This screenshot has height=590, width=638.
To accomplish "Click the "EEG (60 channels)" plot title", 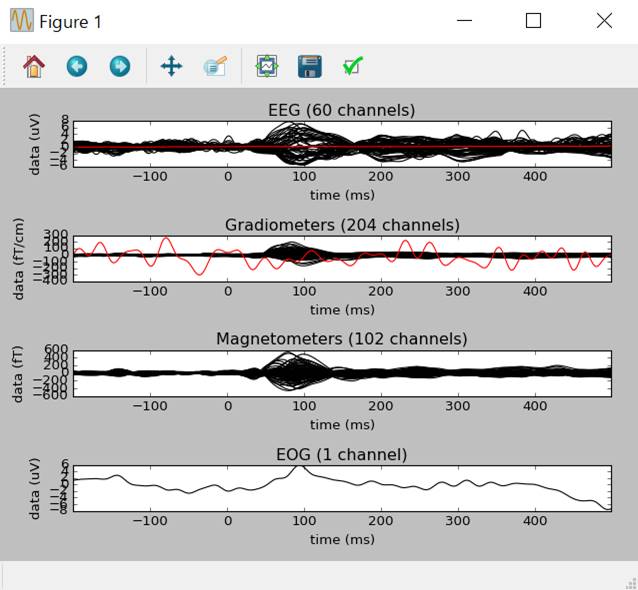I will click(341, 110).
